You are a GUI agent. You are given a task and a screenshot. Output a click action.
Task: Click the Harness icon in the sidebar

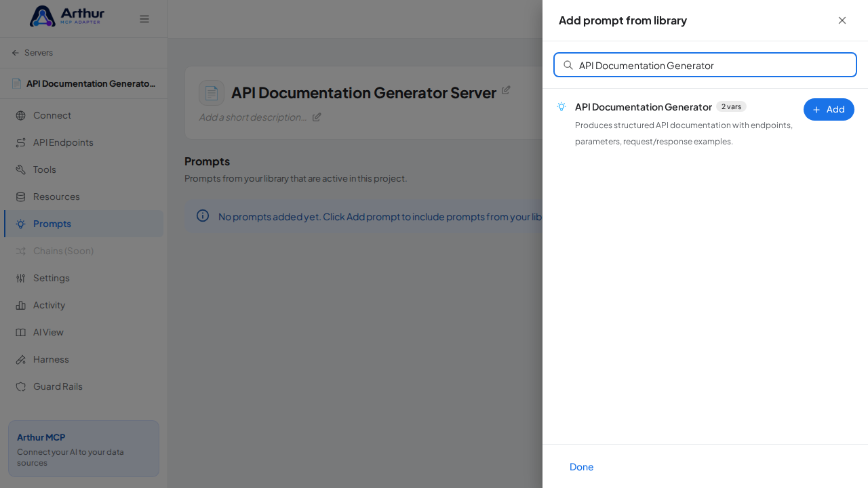coord(21,359)
